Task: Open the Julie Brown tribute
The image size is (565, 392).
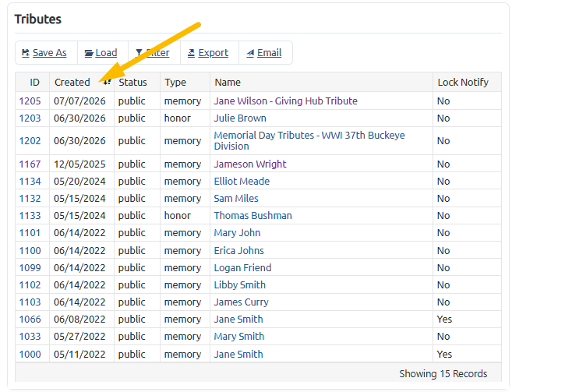Action: (x=240, y=118)
